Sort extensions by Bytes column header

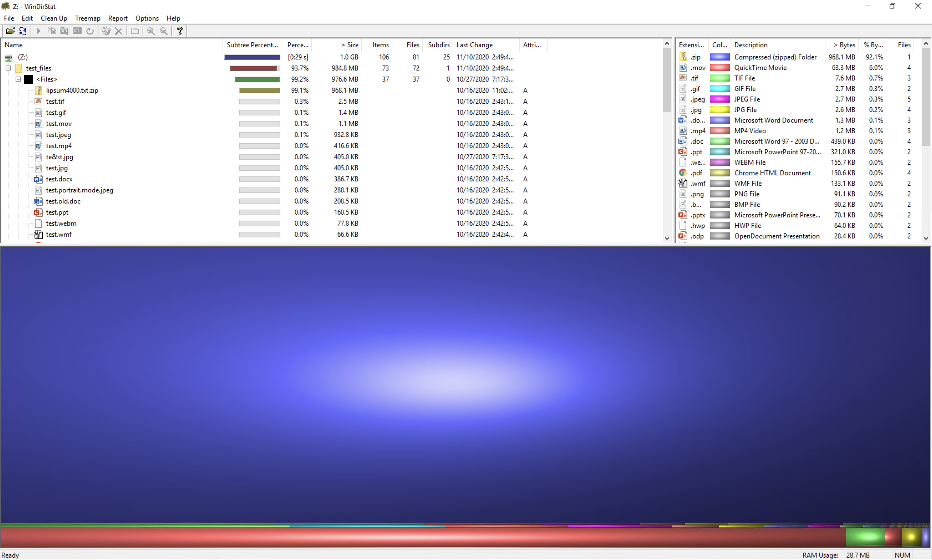(x=841, y=45)
